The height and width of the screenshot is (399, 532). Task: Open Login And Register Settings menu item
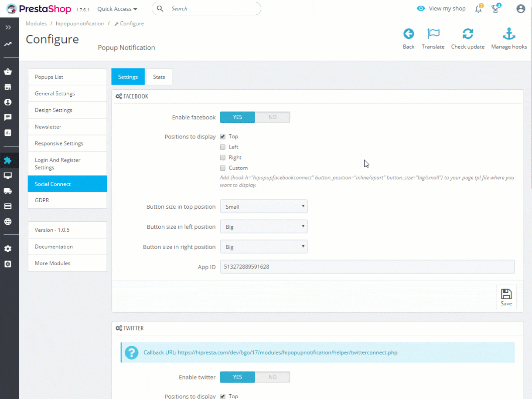68,163
